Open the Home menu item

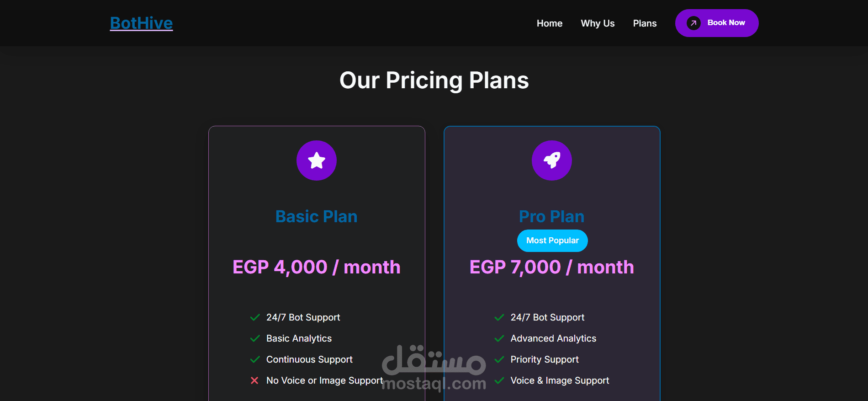pos(549,23)
